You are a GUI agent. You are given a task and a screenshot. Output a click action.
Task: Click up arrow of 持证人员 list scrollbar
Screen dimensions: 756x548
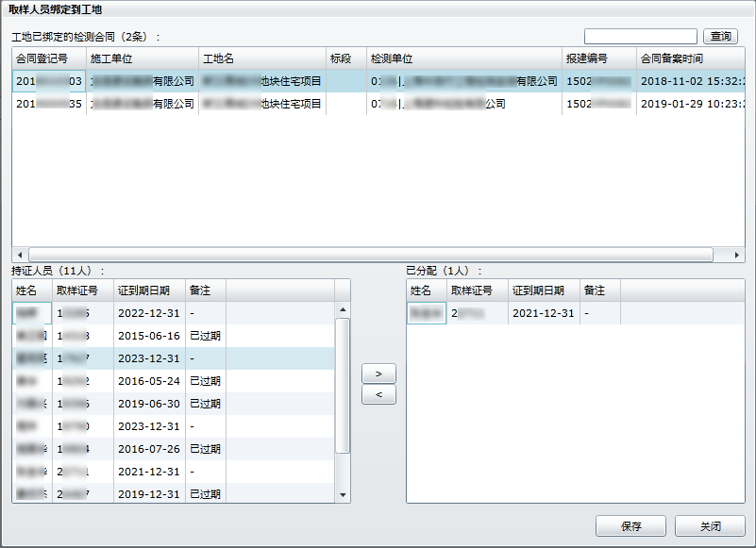coord(343,309)
